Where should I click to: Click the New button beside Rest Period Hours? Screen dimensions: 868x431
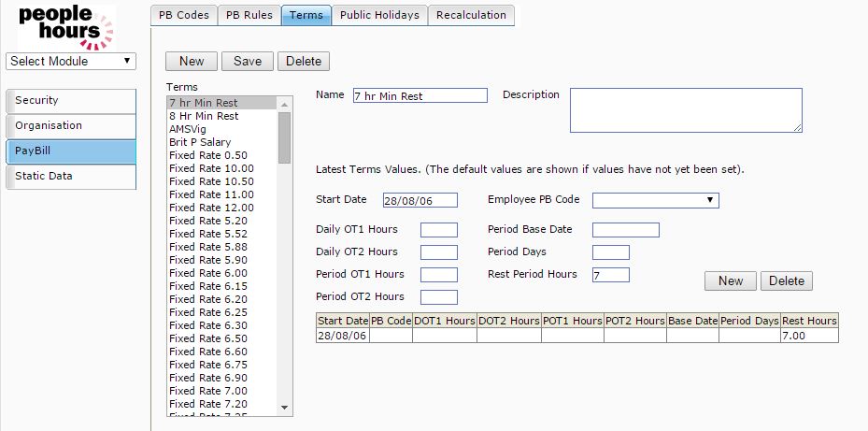(731, 280)
